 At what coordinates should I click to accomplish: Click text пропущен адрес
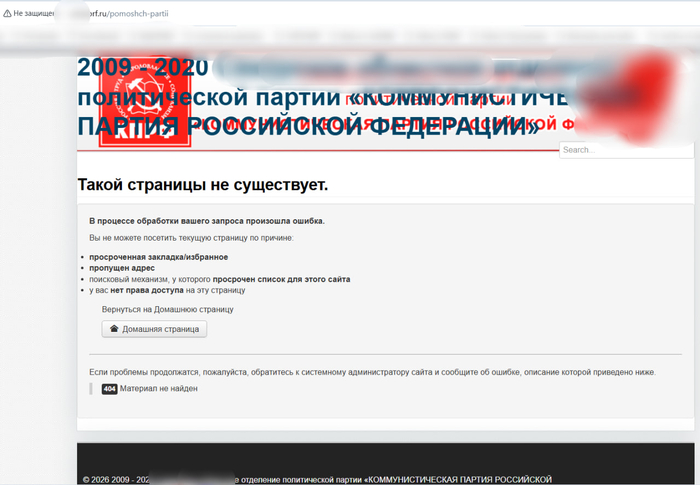click(122, 268)
